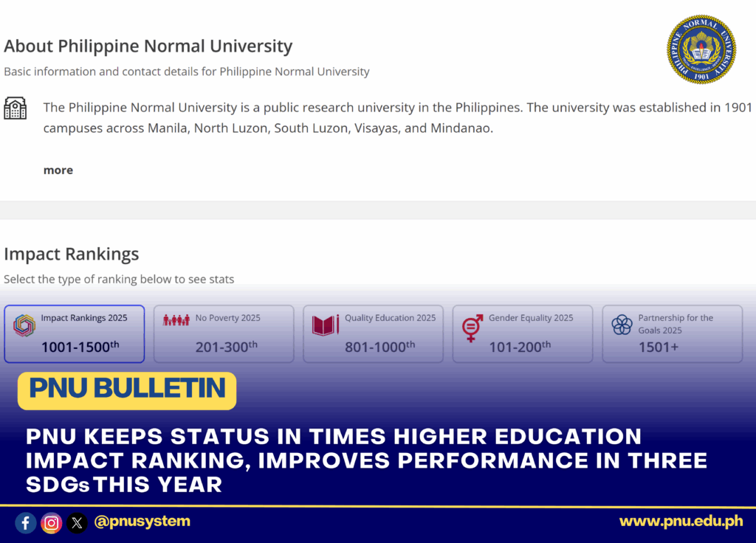Click the yellow PNU BULLETIN badge
Image resolution: width=756 pixels, height=543 pixels.
tap(127, 390)
